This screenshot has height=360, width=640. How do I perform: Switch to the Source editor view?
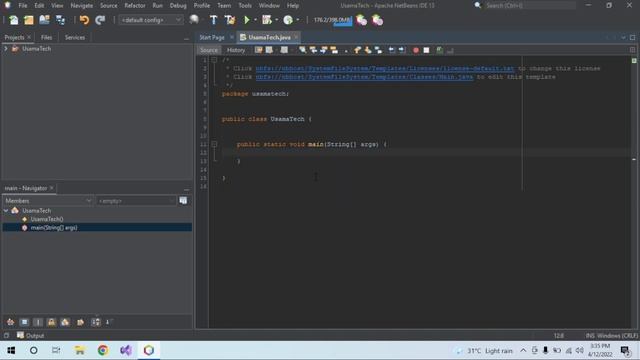pos(209,50)
